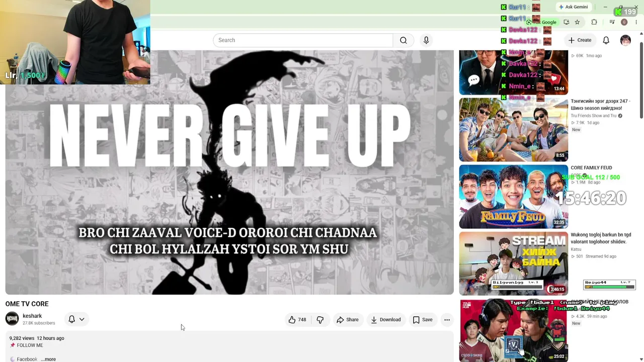The width and height of the screenshot is (644, 362).
Task: Bookmark this page with the star icon
Action: 577,22
